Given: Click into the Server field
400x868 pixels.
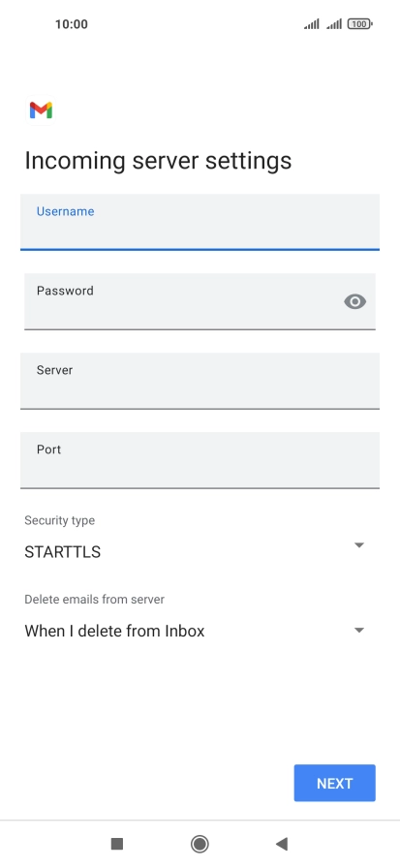Looking at the screenshot, I should point(200,381).
